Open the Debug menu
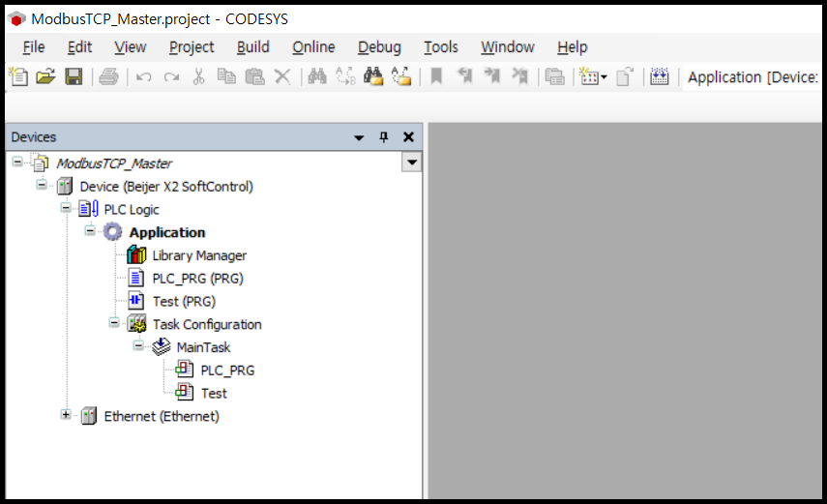 pos(380,47)
